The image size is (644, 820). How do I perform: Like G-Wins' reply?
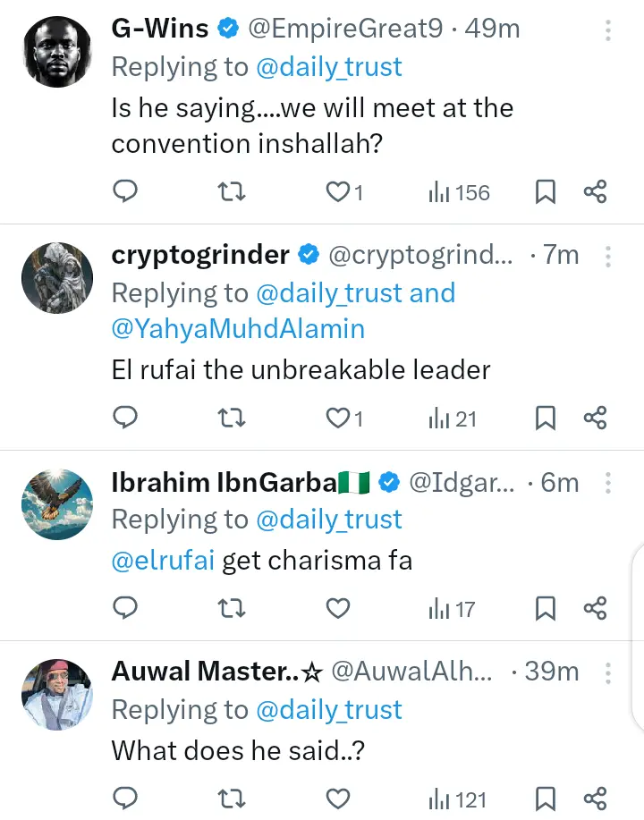[343, 191]
